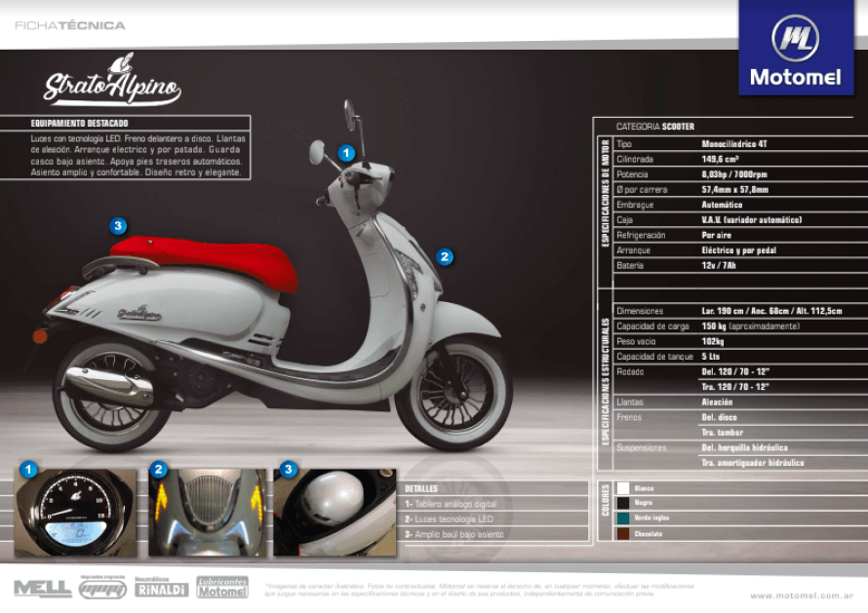
Task: Select the dimensions value Lar. 190 cm
Action: click(723, 311)
